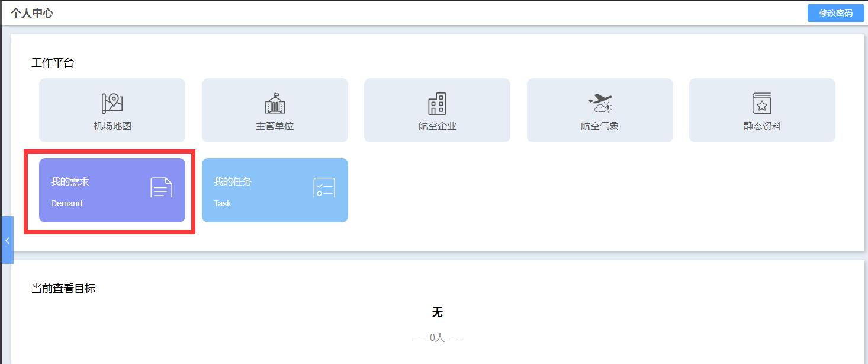This screenshot has width=868, height=364.
Task: Click the 机场地图 label
Action: (112, 126)
